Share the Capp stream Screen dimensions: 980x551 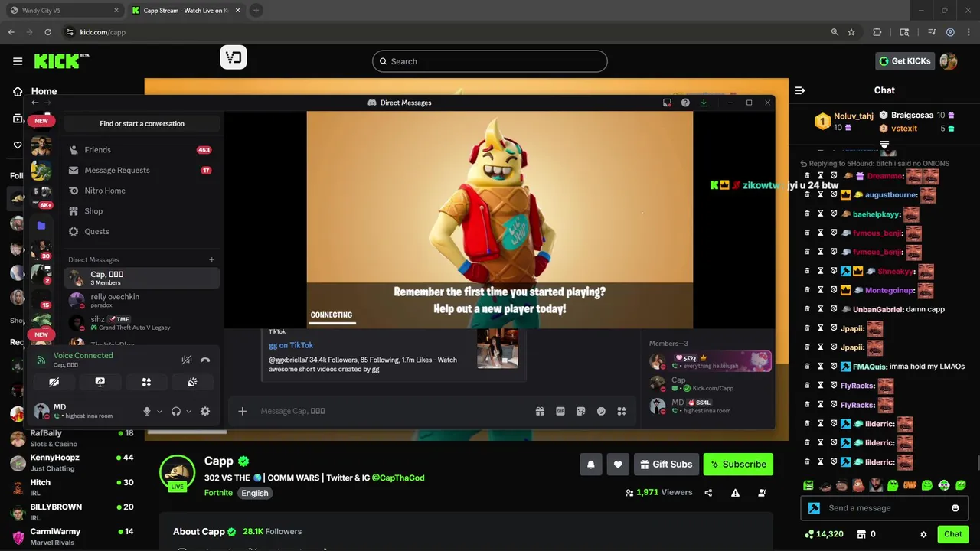click(x=708, y=493)
